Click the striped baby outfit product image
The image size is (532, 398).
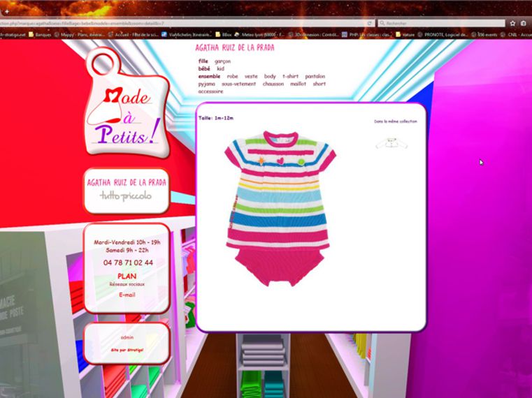point(280,209)
